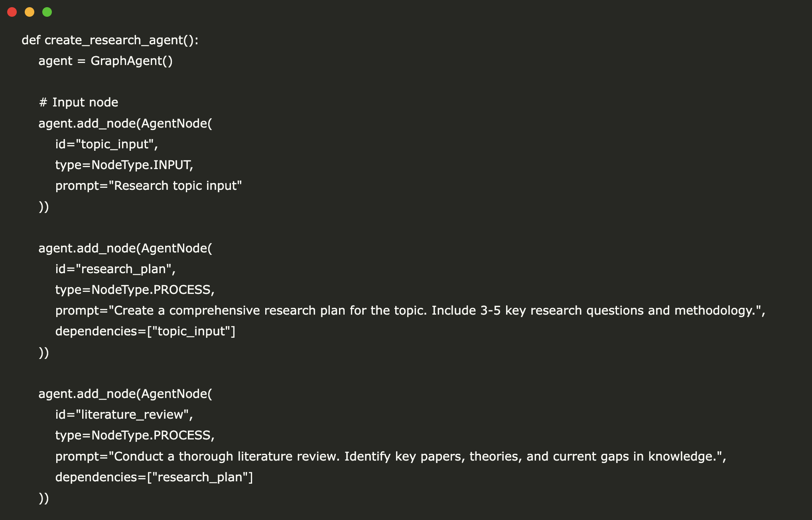812x520 pixels.
Task: Click the yellow minimize traffic light button
Action: coord(30,12)
